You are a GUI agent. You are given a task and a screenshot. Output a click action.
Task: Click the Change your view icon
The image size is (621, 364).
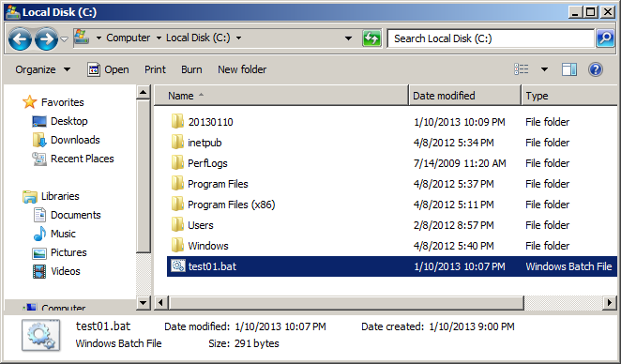tap(522, 69)
